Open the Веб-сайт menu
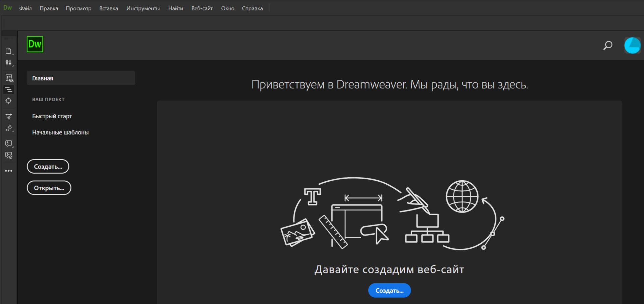Viewport: 644px width, 304px height. point(202,8)
